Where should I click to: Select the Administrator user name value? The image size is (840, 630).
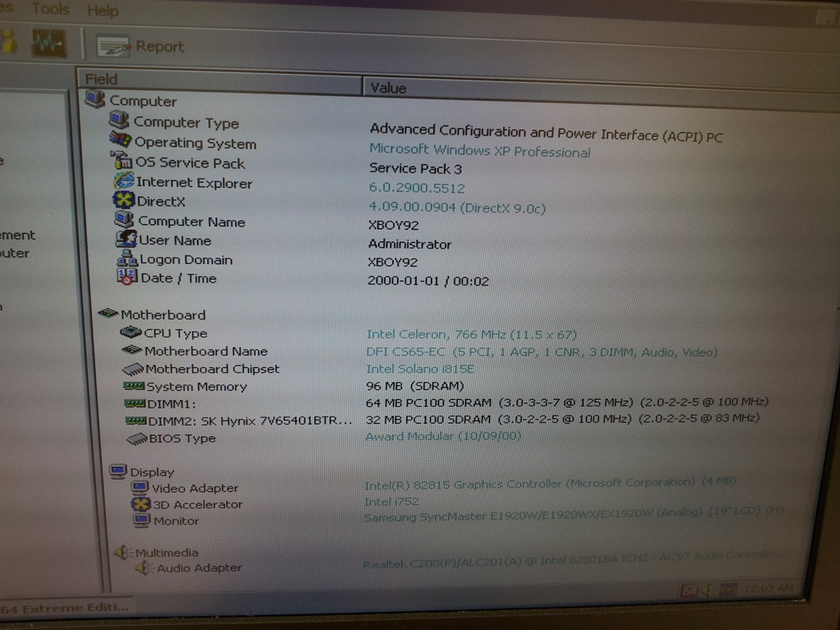[x=410, y=244]
